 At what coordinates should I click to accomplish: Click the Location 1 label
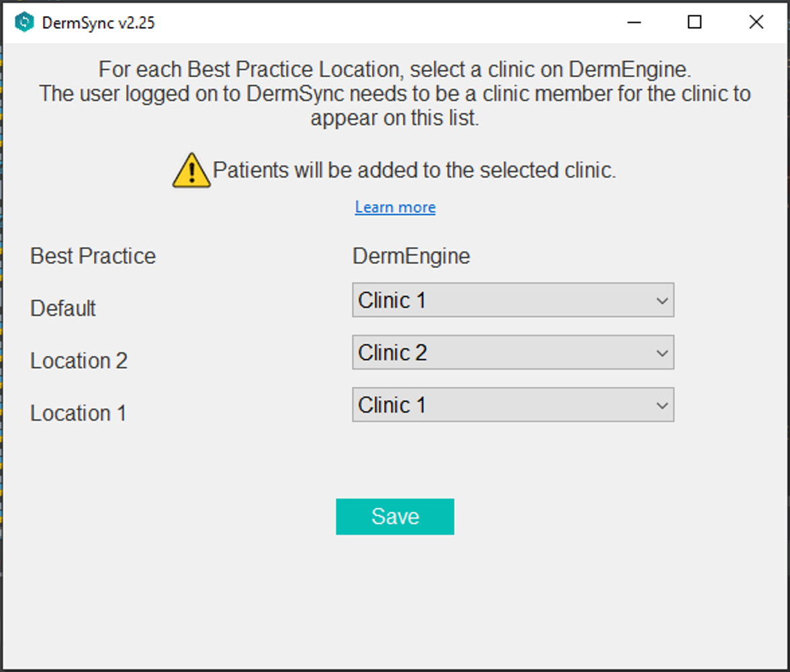point(78,413)
